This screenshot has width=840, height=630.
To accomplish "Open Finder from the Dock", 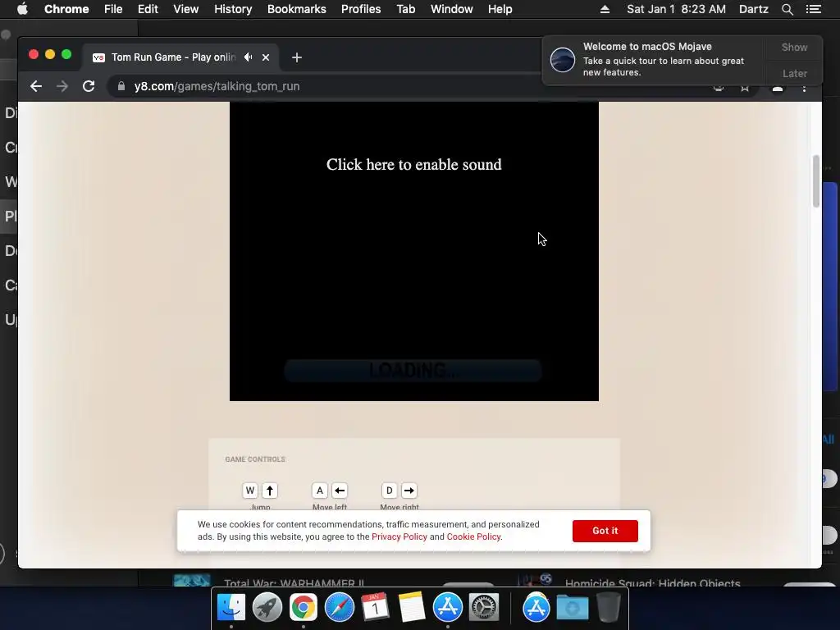I will tap(231, 607).
